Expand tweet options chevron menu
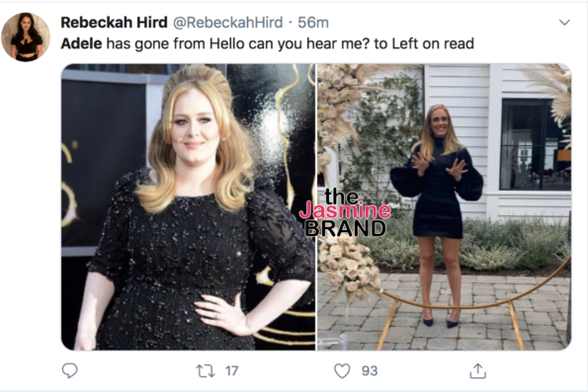 pyautogui.click(x=564, y=23)
